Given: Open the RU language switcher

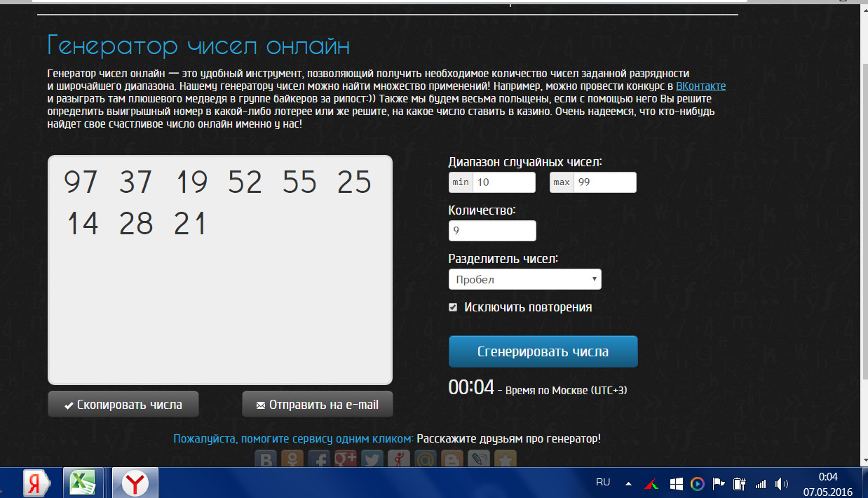Looking at the screenshot, I should click(602, 483).
